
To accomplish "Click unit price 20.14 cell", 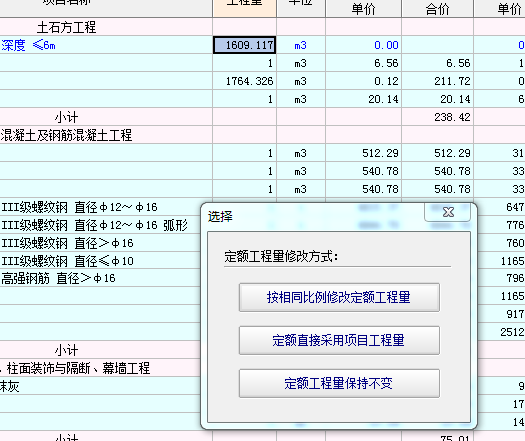I will [x=364, y=99].
